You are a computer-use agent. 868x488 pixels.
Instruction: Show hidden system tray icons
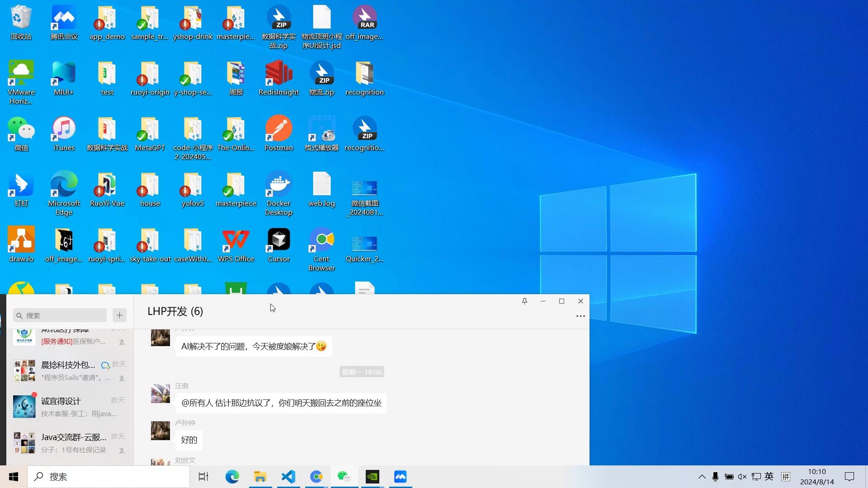click(702, 477)
